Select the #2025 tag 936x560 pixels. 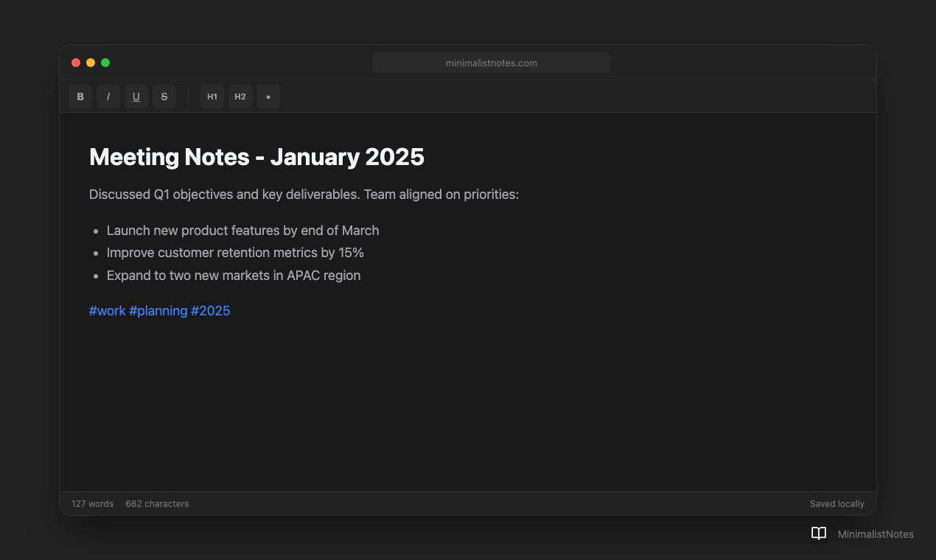click(211, 310)
